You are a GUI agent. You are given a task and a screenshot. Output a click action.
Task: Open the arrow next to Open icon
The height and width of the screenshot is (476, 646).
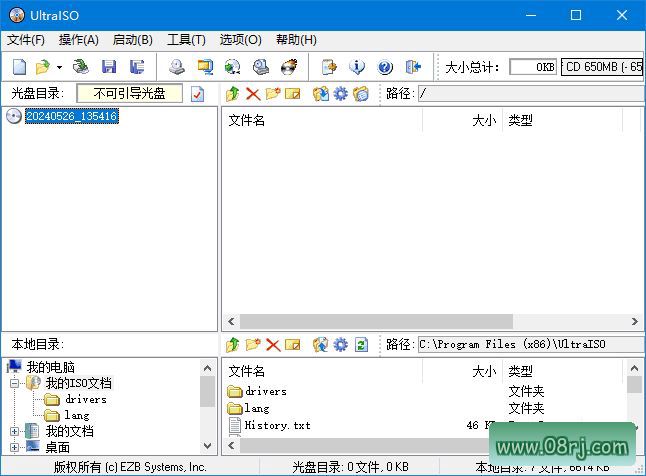[x=59, y=67]
